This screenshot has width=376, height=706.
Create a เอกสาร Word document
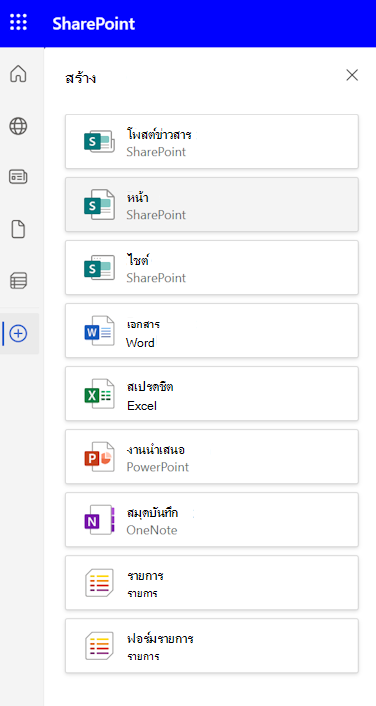point(212,330)
